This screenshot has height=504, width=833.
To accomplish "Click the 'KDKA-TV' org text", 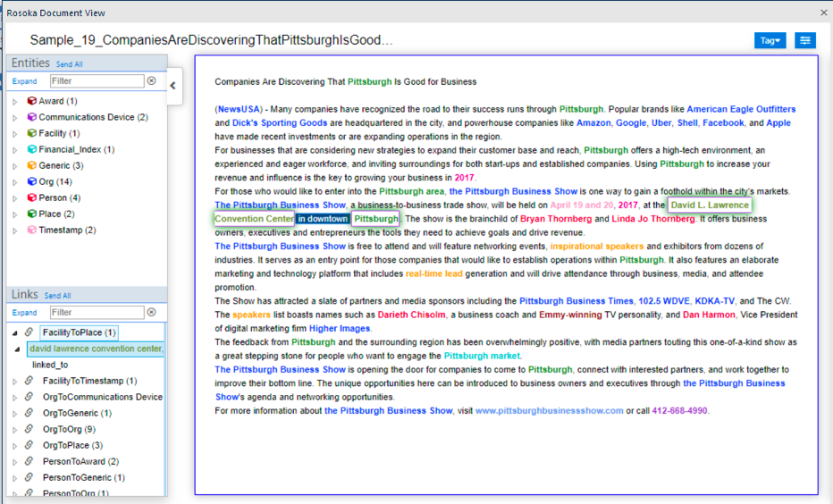I will [x=714, y=301].
